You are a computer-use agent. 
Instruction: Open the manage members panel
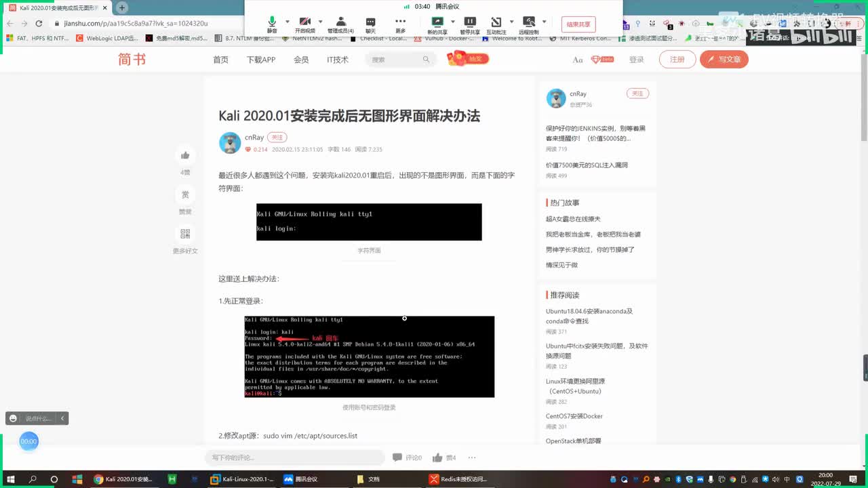click(x=340, y=24)
